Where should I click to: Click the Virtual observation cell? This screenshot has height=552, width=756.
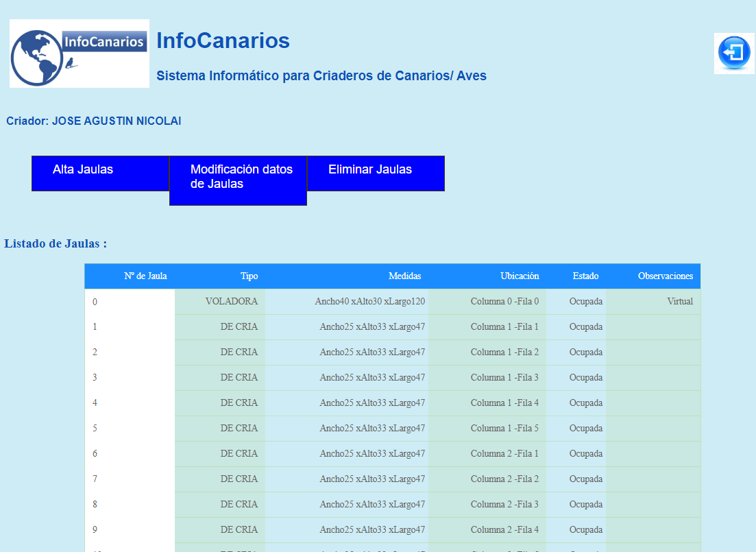(x=679, y=302)
